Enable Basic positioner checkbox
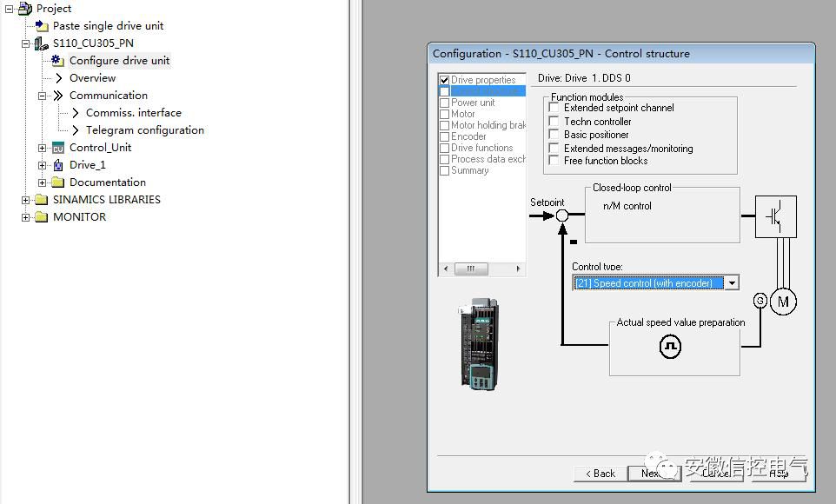This screenshot has height=504, width=836. click(x=554, y=135)
